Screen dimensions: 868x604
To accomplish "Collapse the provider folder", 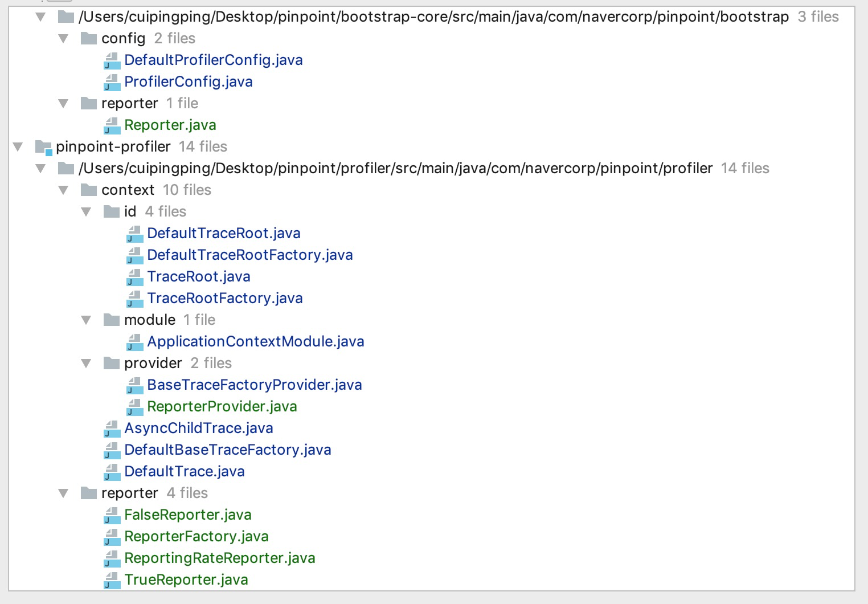I will (x=86, y=364).
